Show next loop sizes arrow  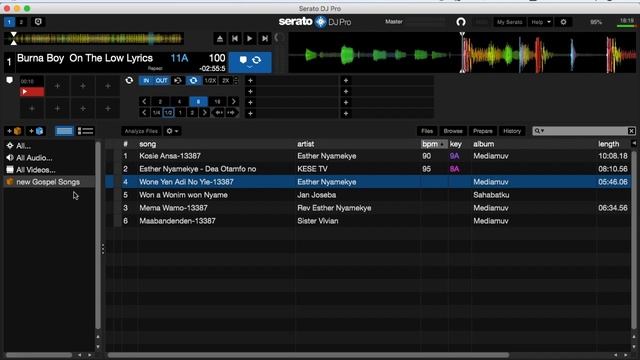click(x=233, y=102)
